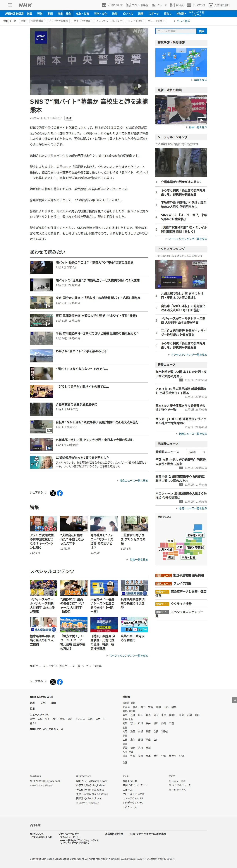Click the ニュースを検索 search field
Screen dimensions: 237x868
coord(176,31)
